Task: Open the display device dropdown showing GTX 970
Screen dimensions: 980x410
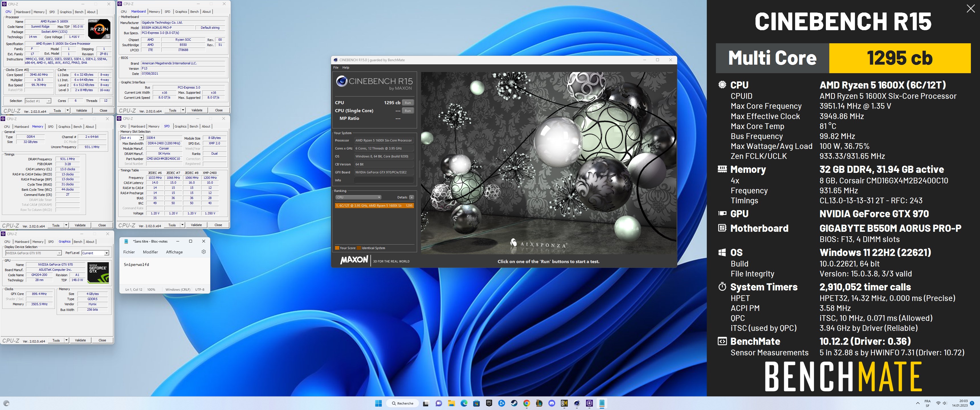Action: [34, 253]
